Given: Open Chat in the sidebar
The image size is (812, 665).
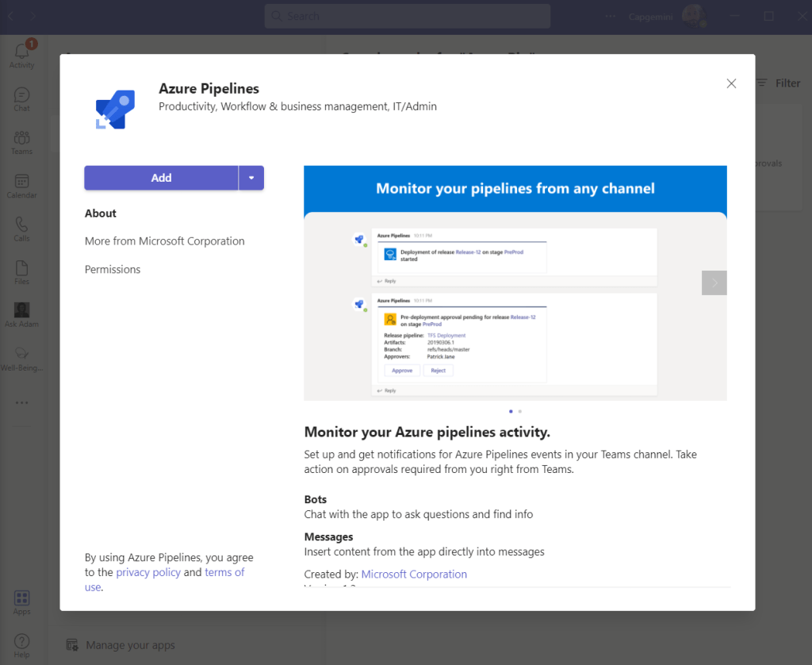Looking at the screenshot, I should tap(21, 98).
